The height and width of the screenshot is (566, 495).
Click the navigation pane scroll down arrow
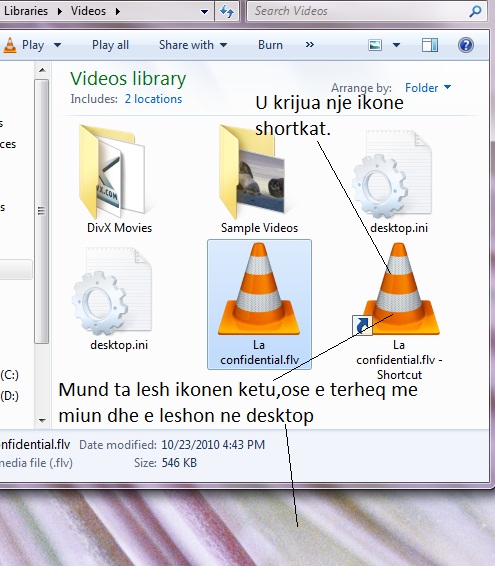[42, 421]
